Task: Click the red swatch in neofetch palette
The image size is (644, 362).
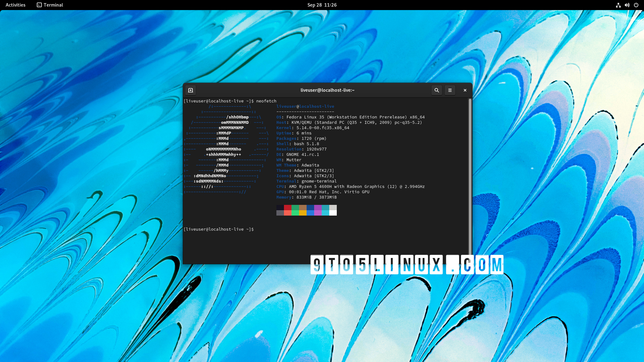Action: pos(287,207)
